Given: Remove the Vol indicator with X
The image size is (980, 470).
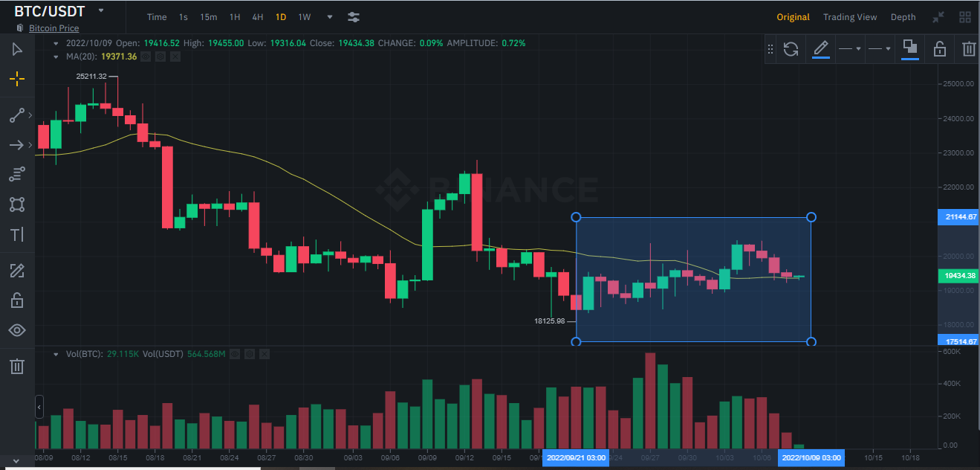Looking at the screenshot, I should (263, 354).
